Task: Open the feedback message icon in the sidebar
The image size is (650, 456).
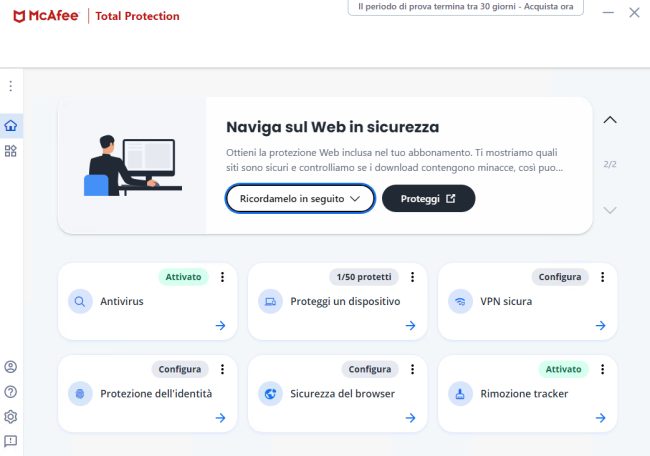Action: pos(11,441)
